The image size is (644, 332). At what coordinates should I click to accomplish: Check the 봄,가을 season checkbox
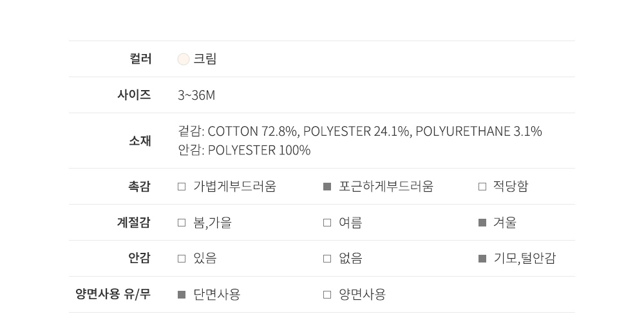pyautogui.click(x=182, y=223)
